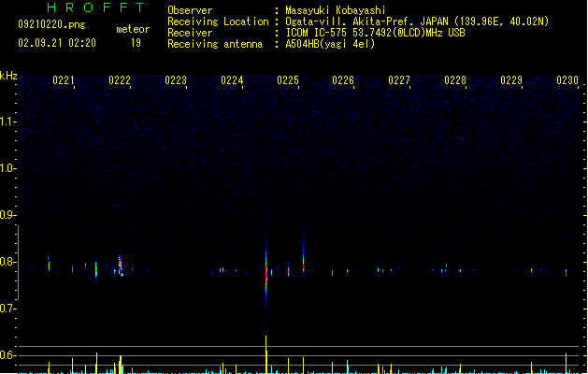The height and width of the screenshot is (374, 588).
Task: Click the 0226 time marker
Action: pyautogui.click(x=343, y=80)
